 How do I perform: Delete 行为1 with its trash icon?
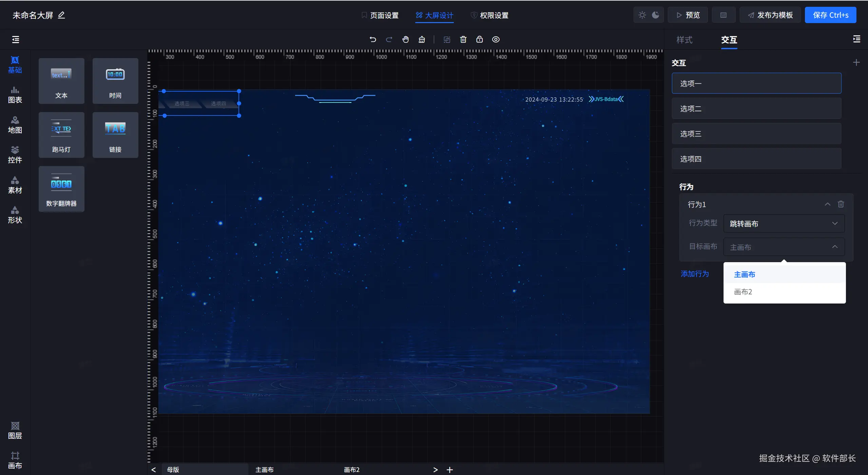[x=841, y=204]
